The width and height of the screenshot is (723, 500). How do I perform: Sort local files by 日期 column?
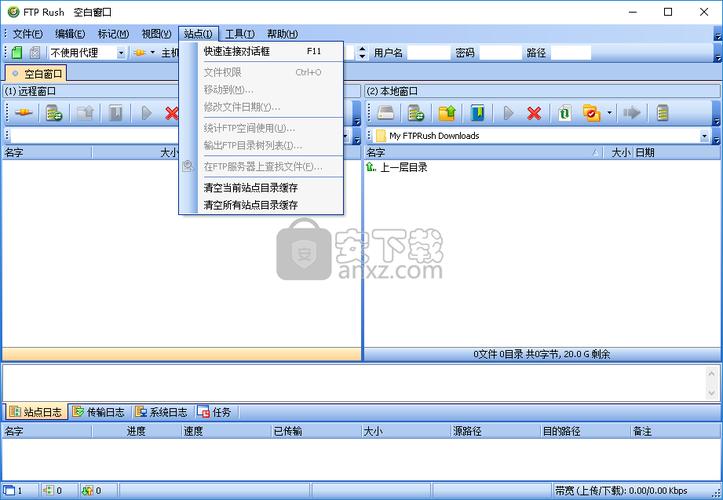tap(676, 153)
